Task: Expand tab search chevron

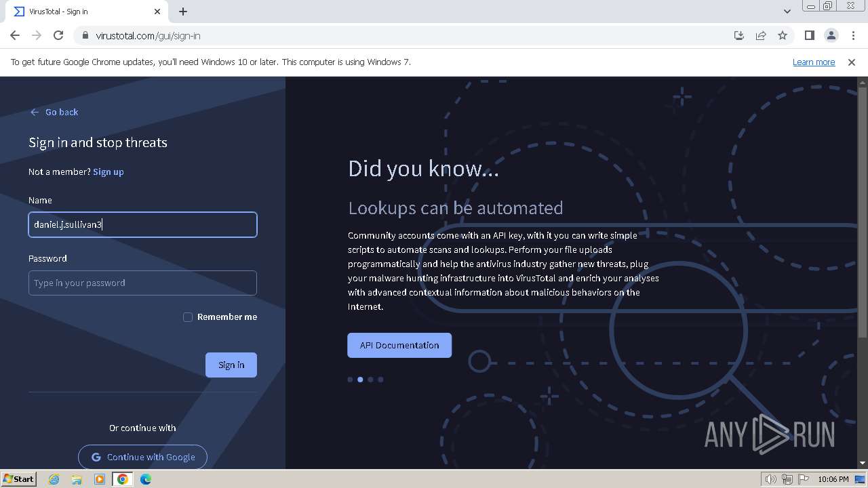Action: (787, 12)
